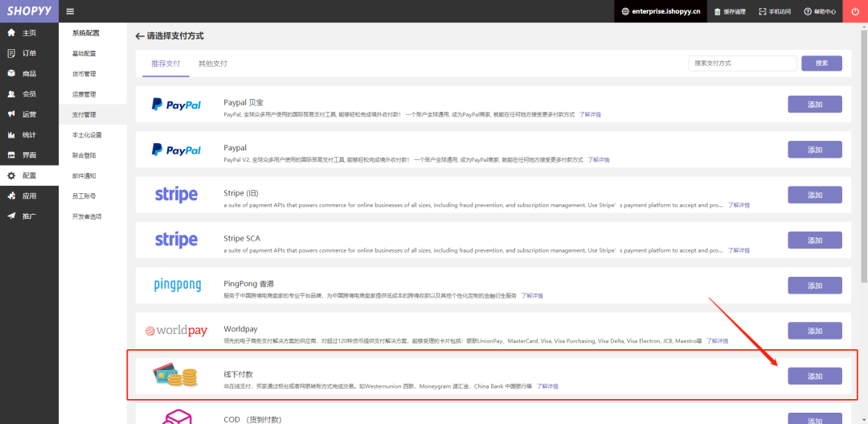868x424 pixels.
Task: Open 应用 apps in the left sidebar
Action: point(28,196)
